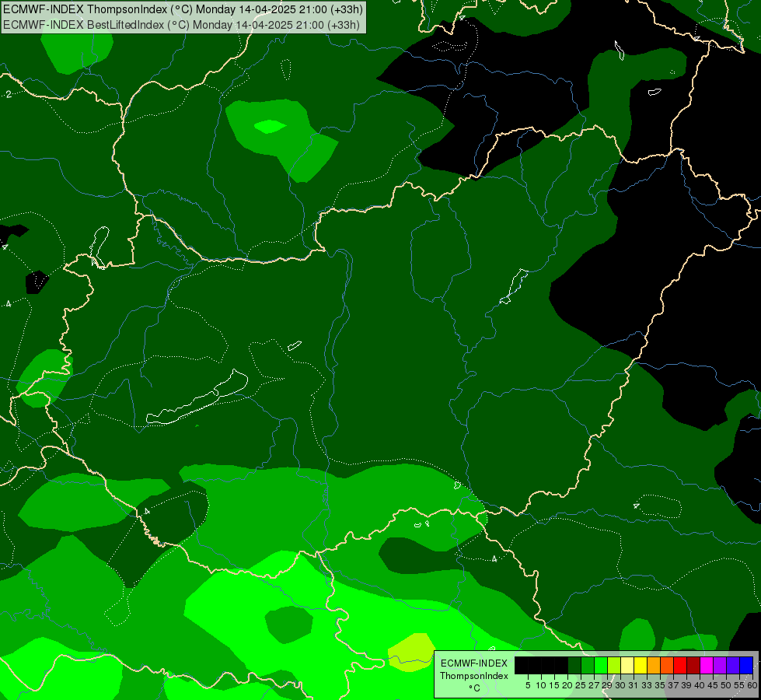This screenshot has width=761, height=700.
Task: Click the legend tick value "31"
Action: (634, 685)
